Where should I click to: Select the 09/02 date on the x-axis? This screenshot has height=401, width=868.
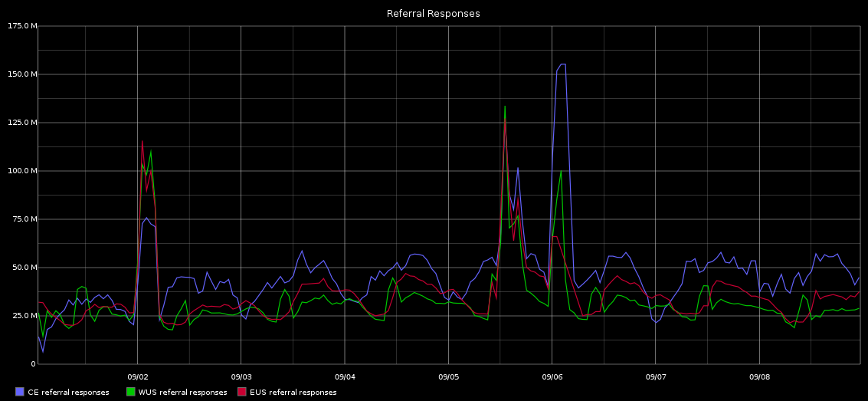pos(137,377)
